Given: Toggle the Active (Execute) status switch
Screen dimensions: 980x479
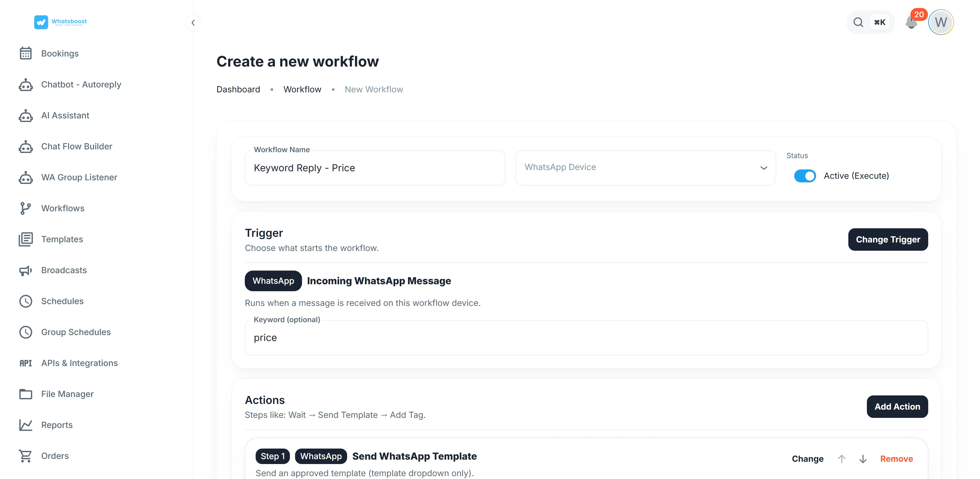Looking at the screenshot, I should click(805, 176).
